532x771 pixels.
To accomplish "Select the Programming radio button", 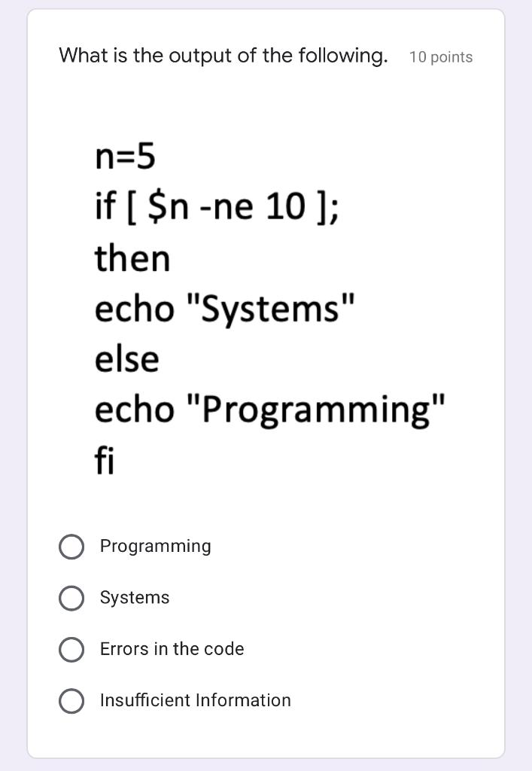I will click(71, 547).
